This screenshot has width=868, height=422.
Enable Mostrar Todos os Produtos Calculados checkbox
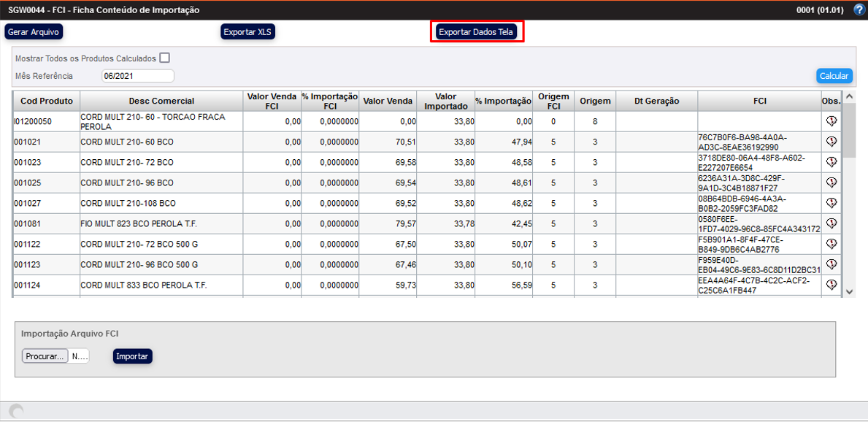tap(165, 58)
